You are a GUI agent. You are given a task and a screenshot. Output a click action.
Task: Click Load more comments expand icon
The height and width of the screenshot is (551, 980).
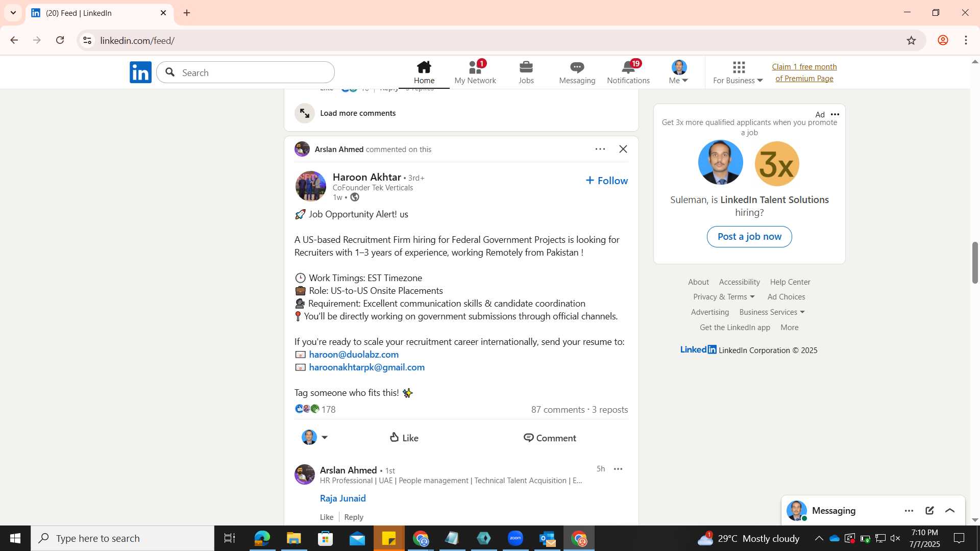pyautogui.click(x=305, y=113)
